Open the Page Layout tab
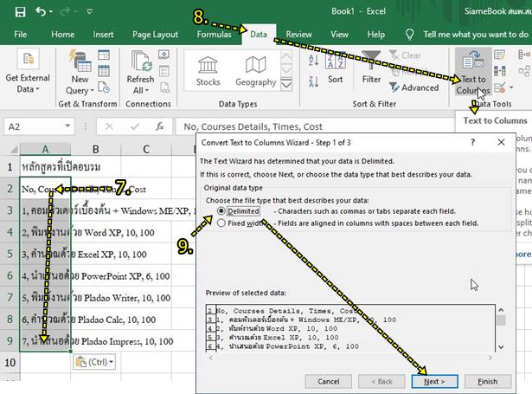532x394 pixels. click(x=155, y=35)
